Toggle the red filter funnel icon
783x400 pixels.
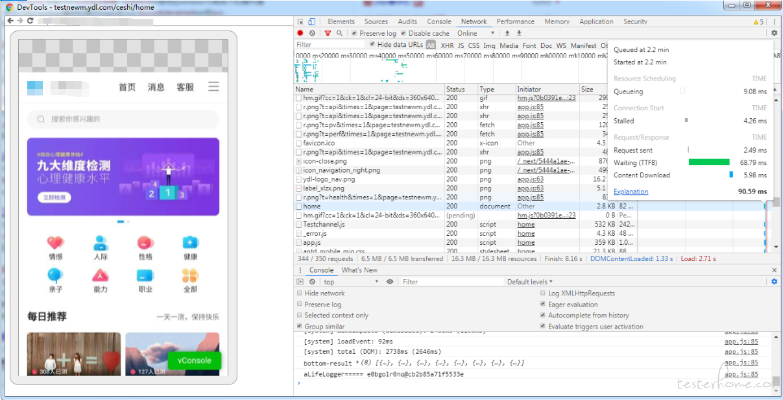click(328, 33)
